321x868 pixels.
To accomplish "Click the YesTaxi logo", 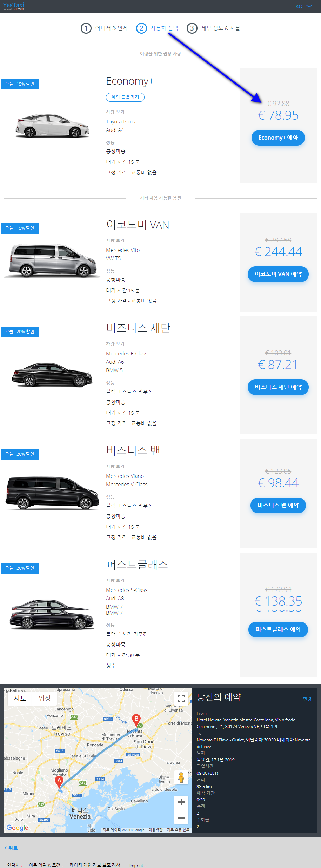I will point(14,6).
